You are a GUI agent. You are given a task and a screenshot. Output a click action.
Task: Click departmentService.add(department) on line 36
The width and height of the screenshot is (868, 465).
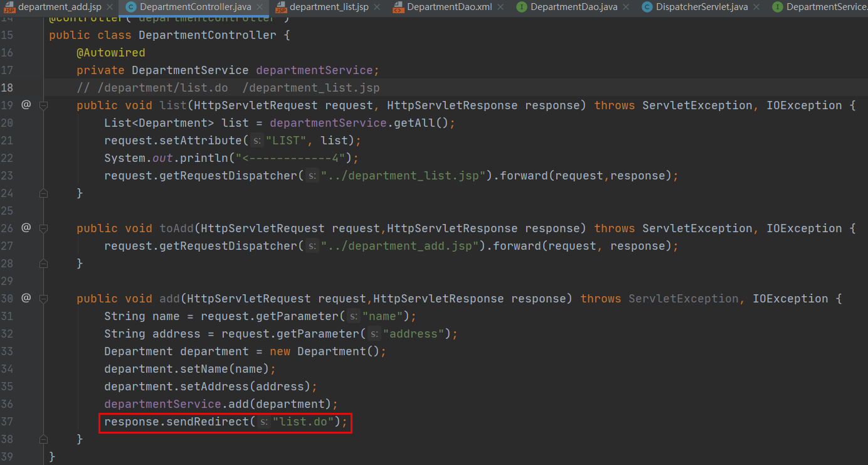(x=218, y=404)
